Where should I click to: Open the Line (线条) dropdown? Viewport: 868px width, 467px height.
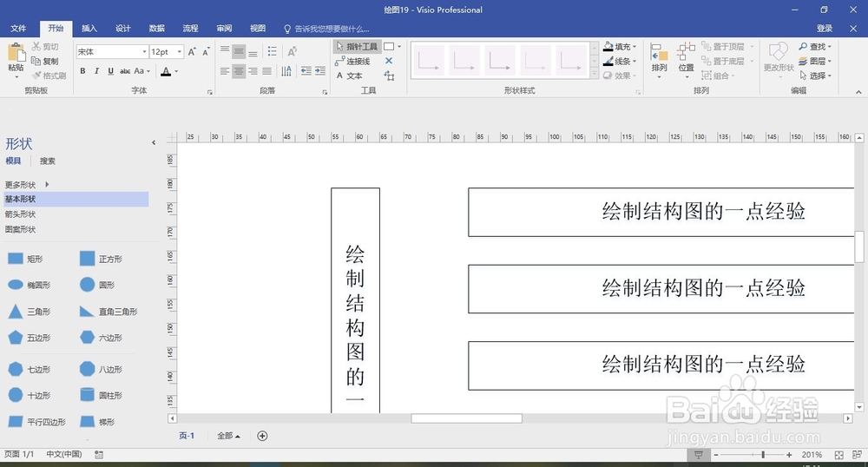[620, 61]
